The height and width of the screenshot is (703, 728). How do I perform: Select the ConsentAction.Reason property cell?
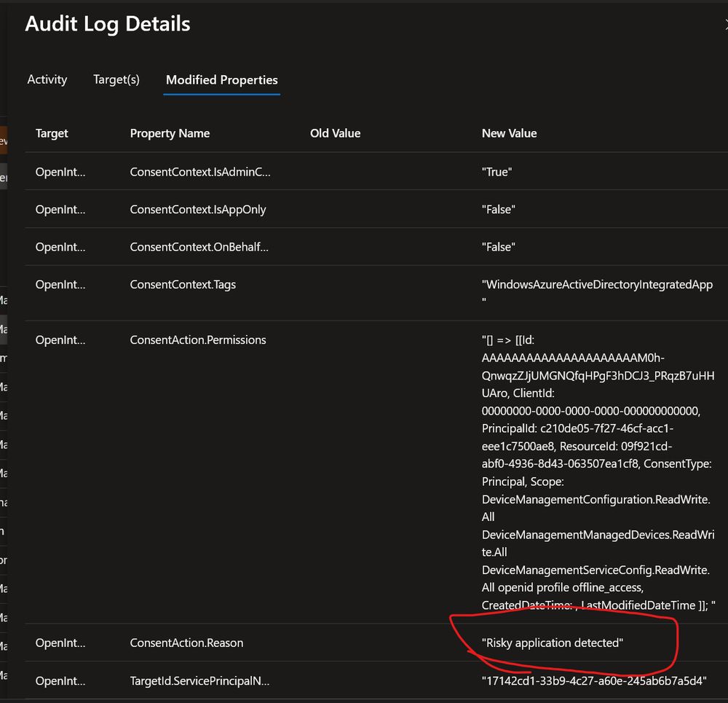point(186,643)
